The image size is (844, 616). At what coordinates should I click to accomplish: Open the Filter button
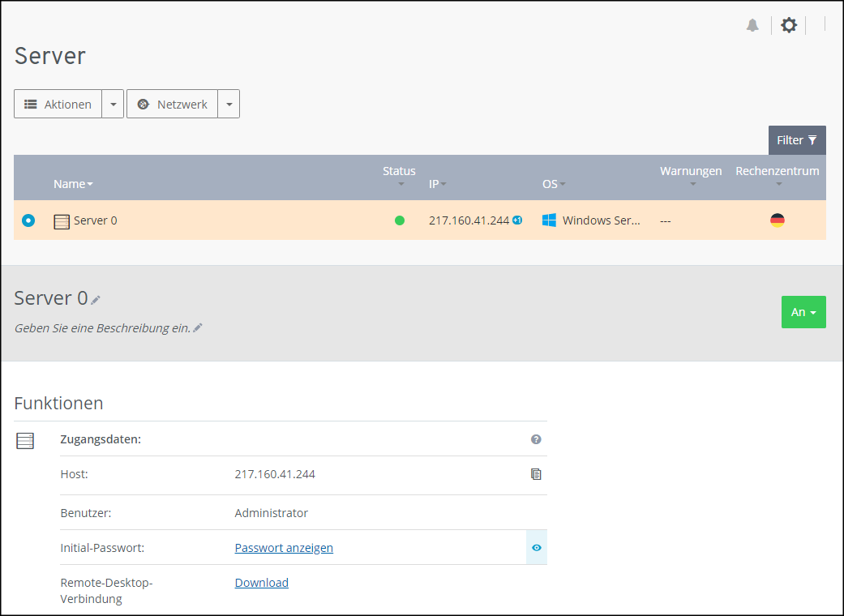(796, 140)
